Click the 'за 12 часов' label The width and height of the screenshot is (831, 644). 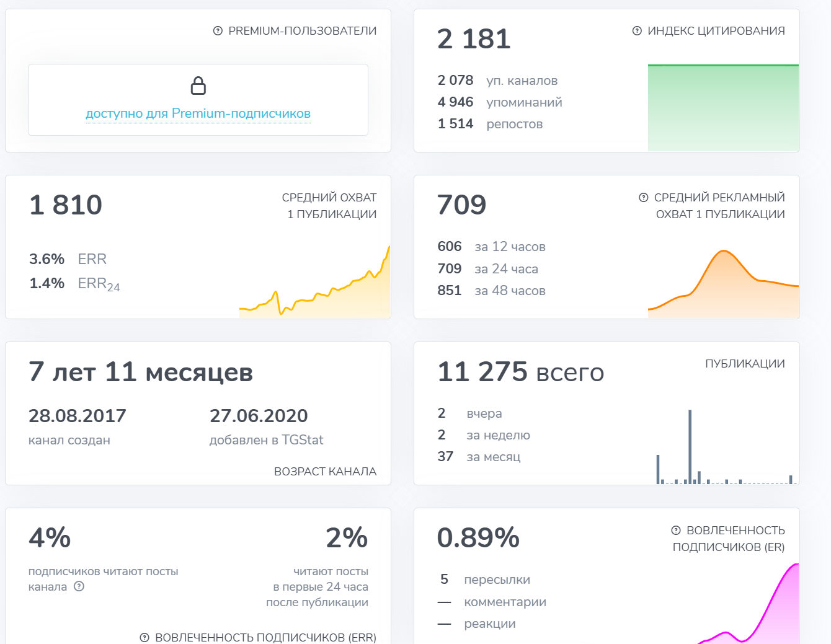pyautogui.click(x=510, y=247)
